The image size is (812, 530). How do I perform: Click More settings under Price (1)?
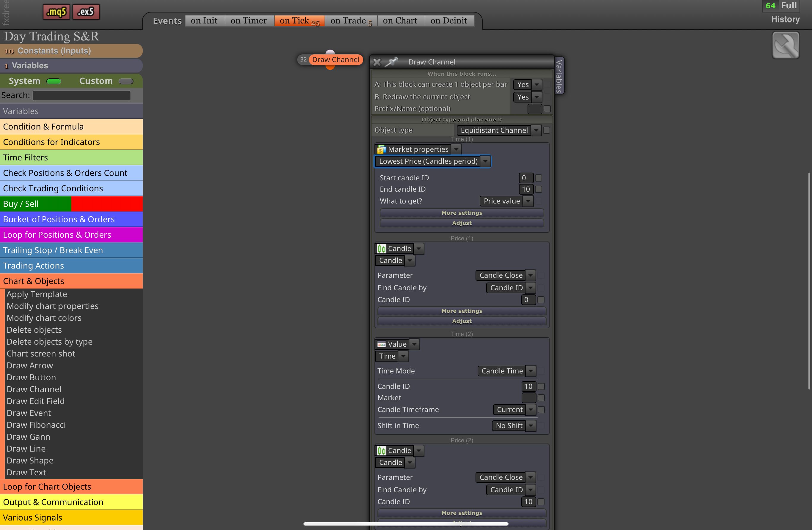coord(462,311)
